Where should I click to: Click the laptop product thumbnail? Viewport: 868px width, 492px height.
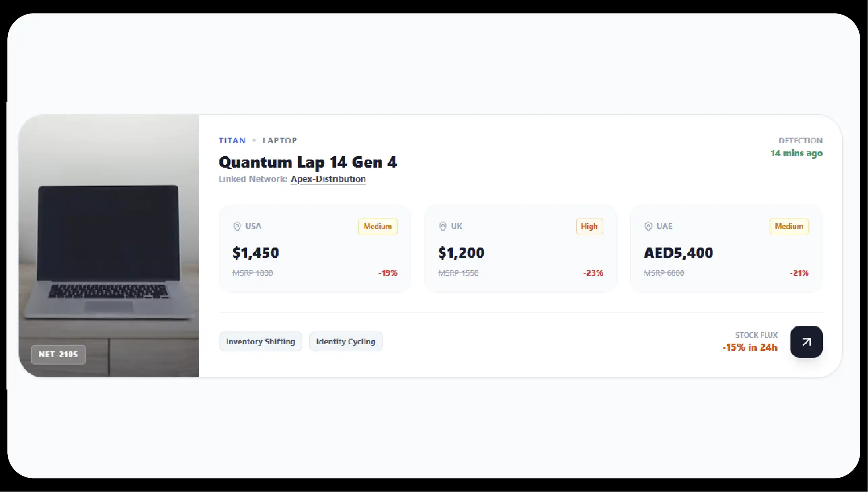[x=109, y=243]
